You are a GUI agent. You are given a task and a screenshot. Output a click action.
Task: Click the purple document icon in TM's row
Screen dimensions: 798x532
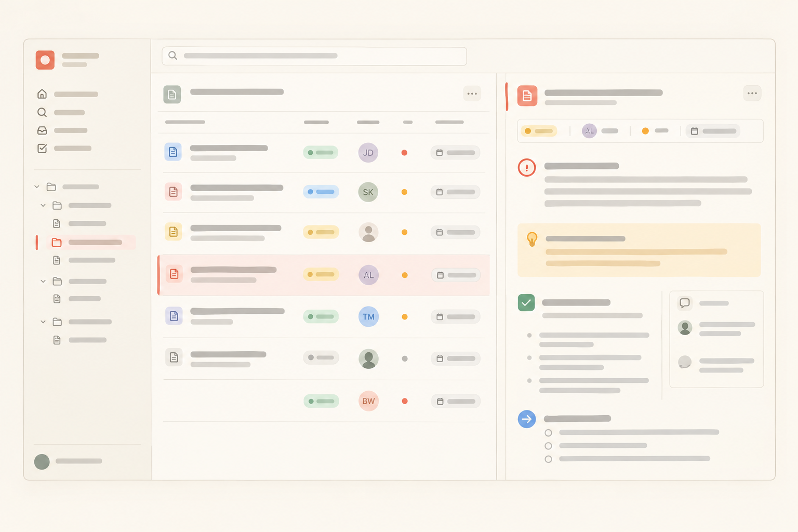point(174,316)
